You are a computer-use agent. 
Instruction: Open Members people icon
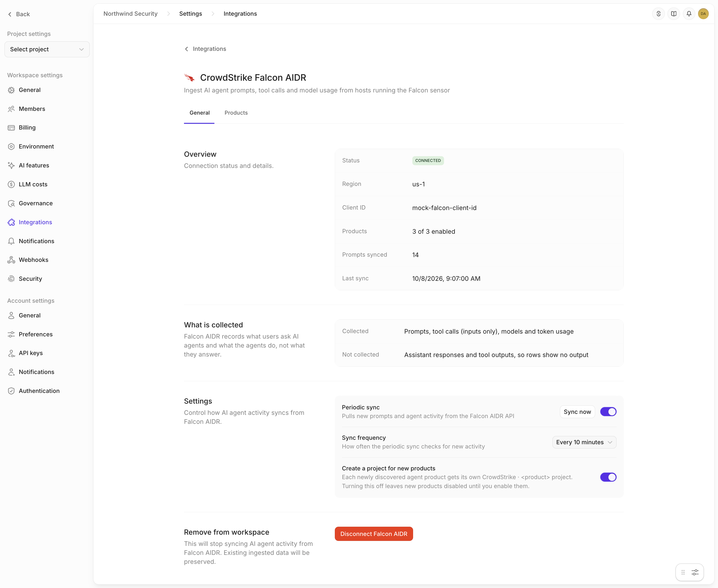[x=11, y=109]
